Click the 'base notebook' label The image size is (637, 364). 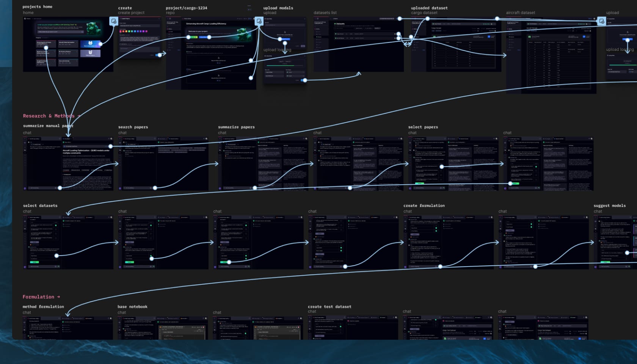point(132,306)
